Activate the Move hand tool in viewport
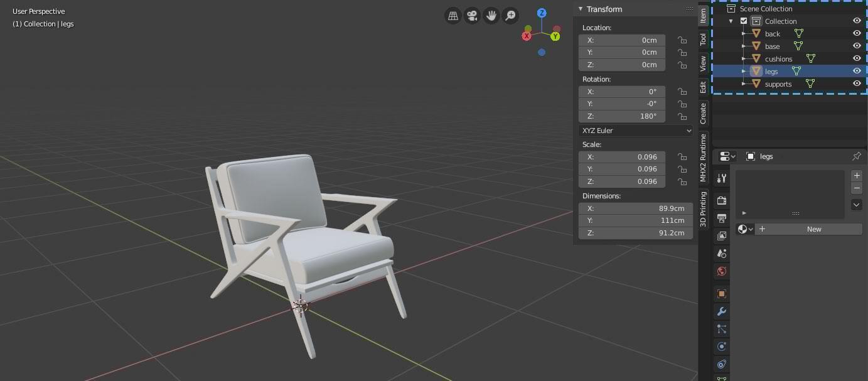 491,15
